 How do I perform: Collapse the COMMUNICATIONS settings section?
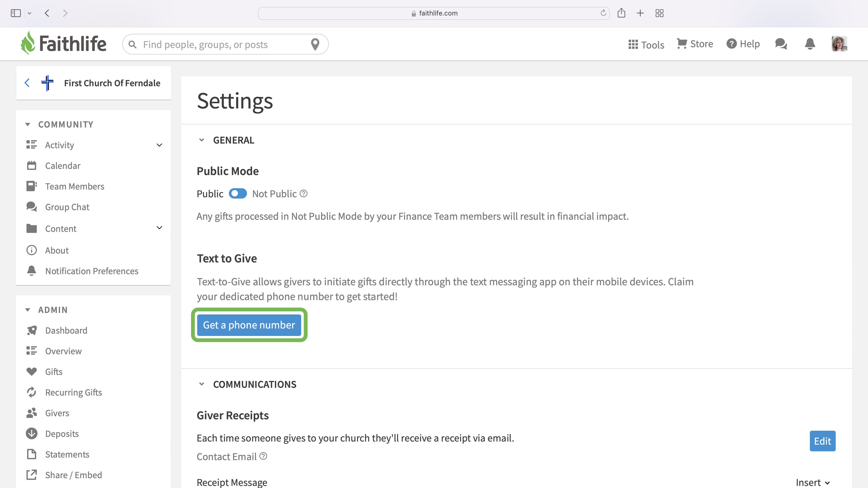point(202,384)
